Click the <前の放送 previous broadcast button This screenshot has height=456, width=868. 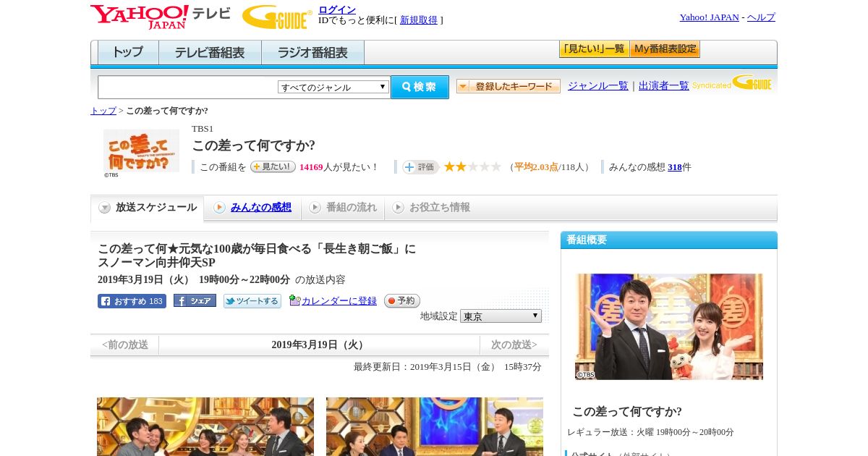point(125,345)
